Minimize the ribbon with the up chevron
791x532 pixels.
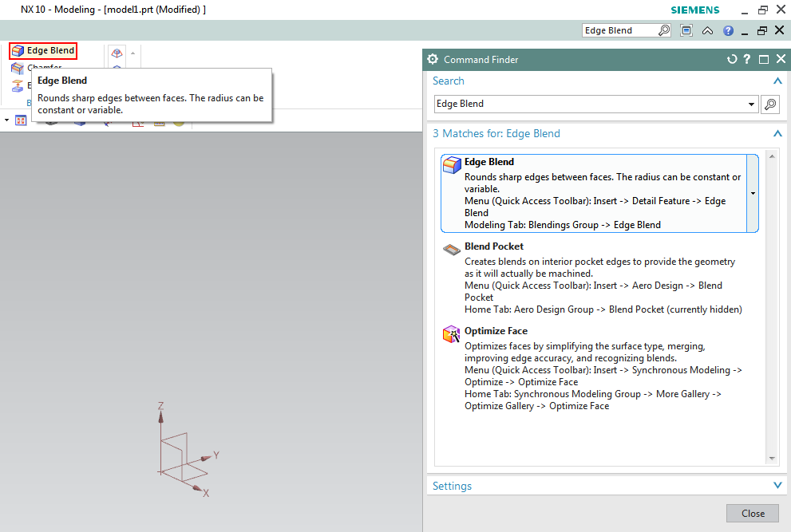(708, 31)
